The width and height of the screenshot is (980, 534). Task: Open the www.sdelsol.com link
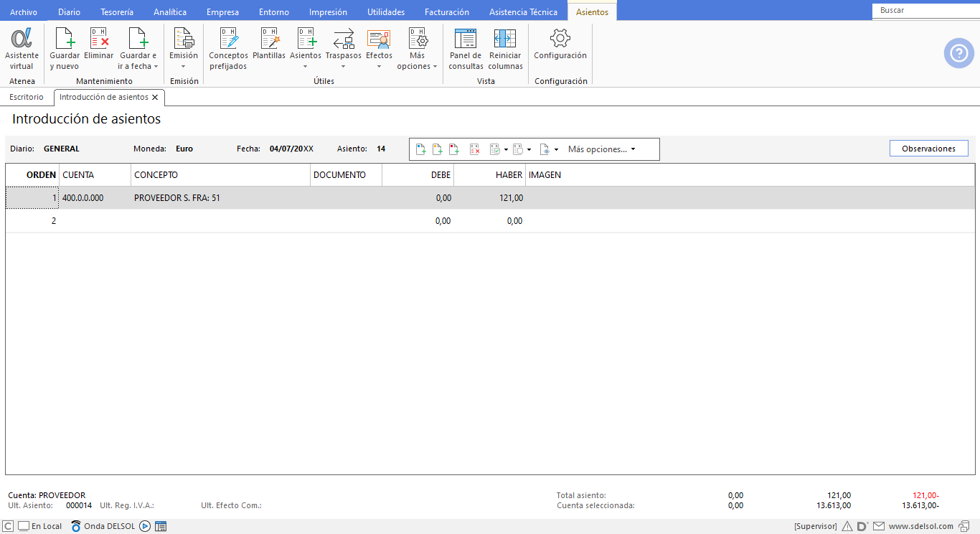coord(921,526)
